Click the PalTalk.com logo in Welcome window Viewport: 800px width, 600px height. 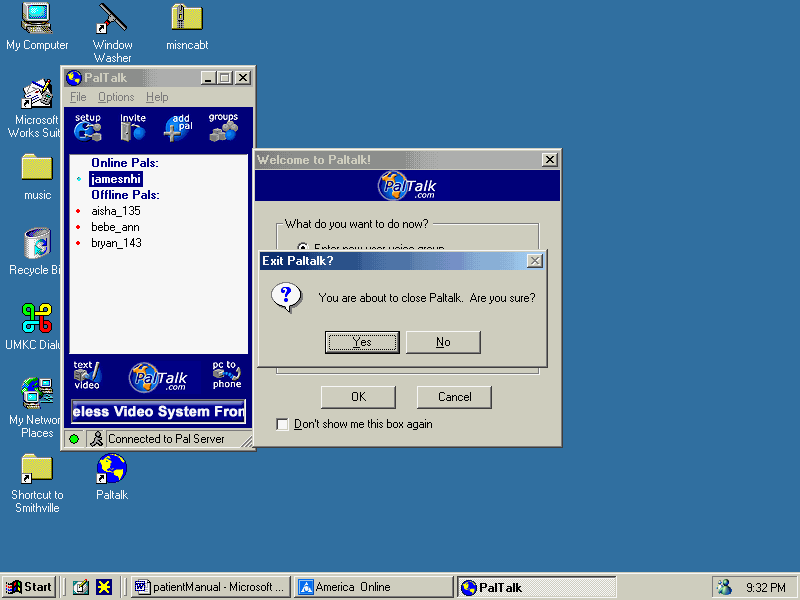[407, 186]
